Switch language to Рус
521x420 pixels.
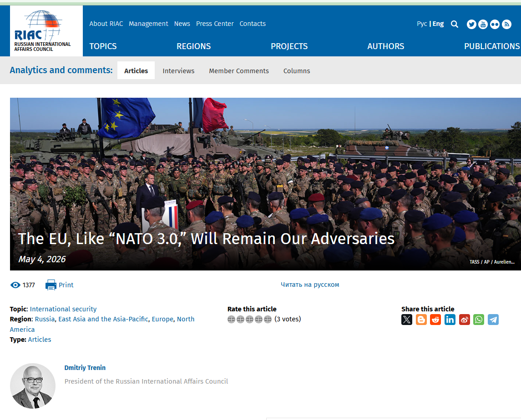point(422,24)
